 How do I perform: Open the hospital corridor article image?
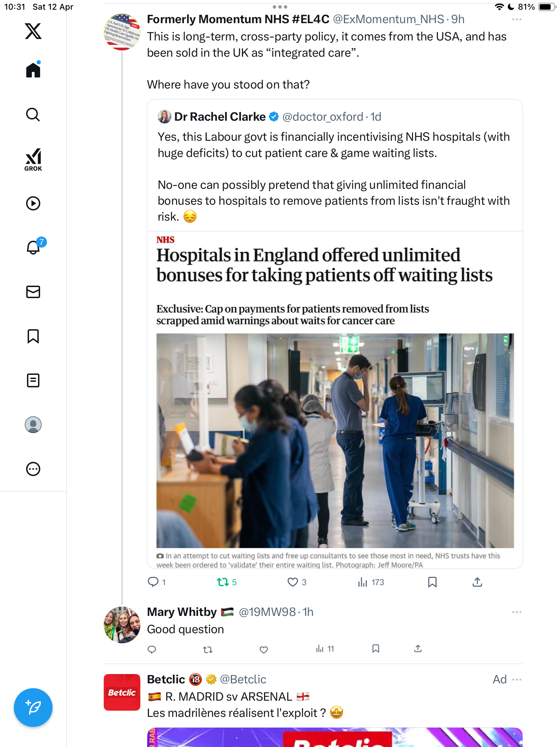(335, 441)
